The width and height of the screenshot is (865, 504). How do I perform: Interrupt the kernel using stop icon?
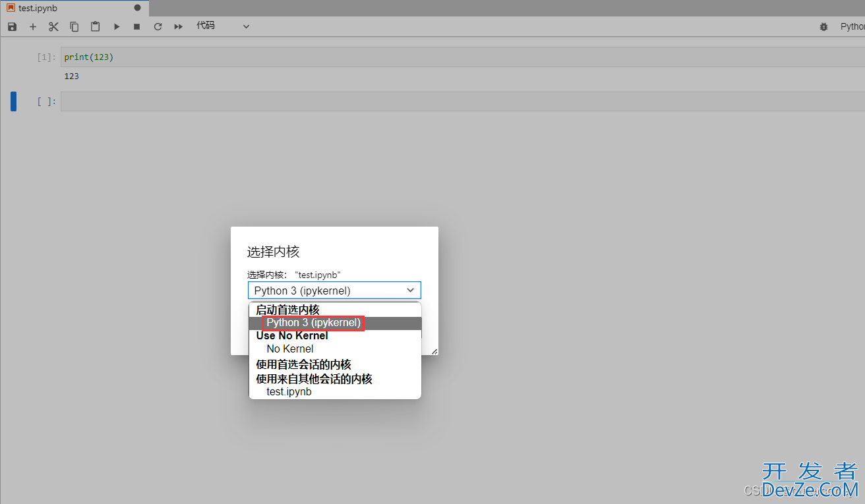pos(137,26)
